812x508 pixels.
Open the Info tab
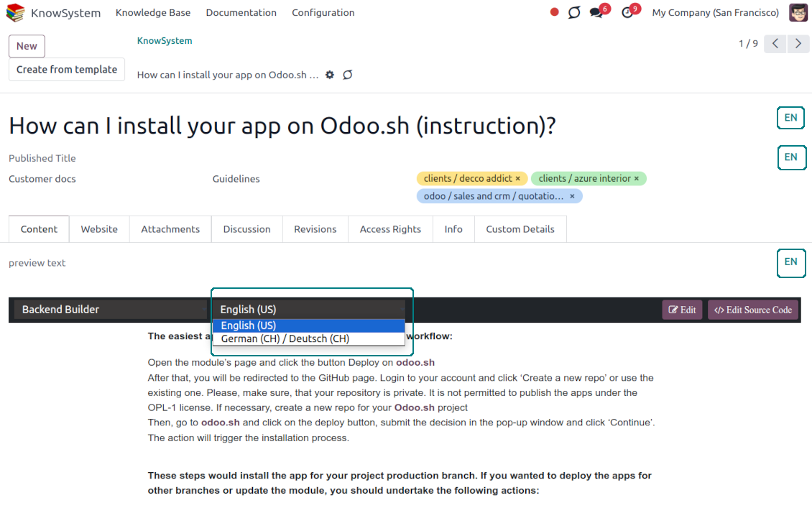[x=453, y=229]
